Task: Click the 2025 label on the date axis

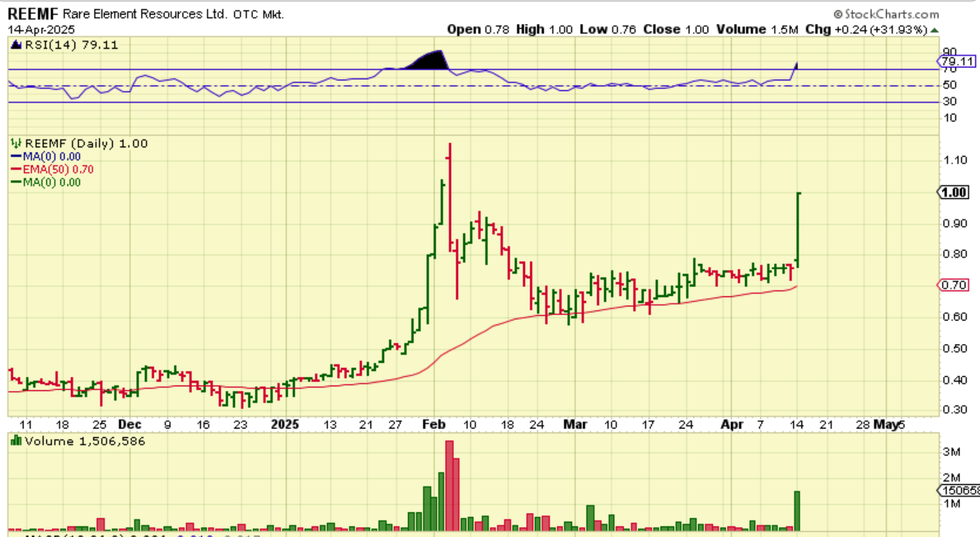Action: (285, 424)
